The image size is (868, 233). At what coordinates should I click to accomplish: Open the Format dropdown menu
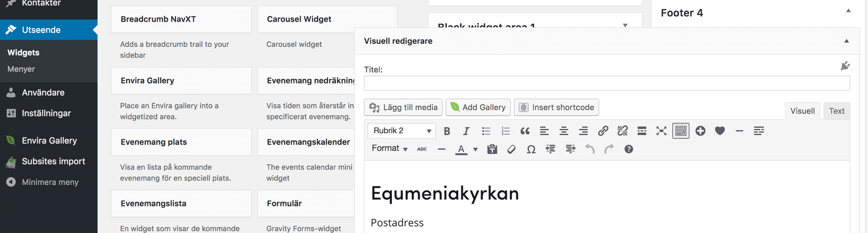pyautogui.click(x=389, y=148)
